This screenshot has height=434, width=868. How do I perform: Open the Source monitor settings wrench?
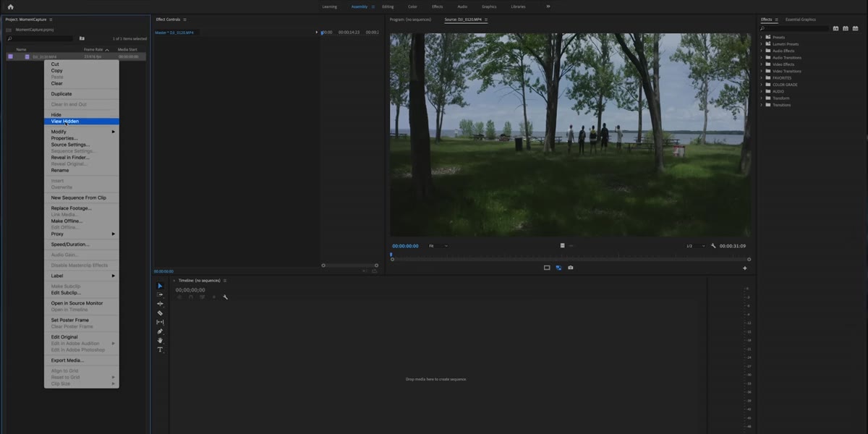pyautogui.click(x=713, y=246)
